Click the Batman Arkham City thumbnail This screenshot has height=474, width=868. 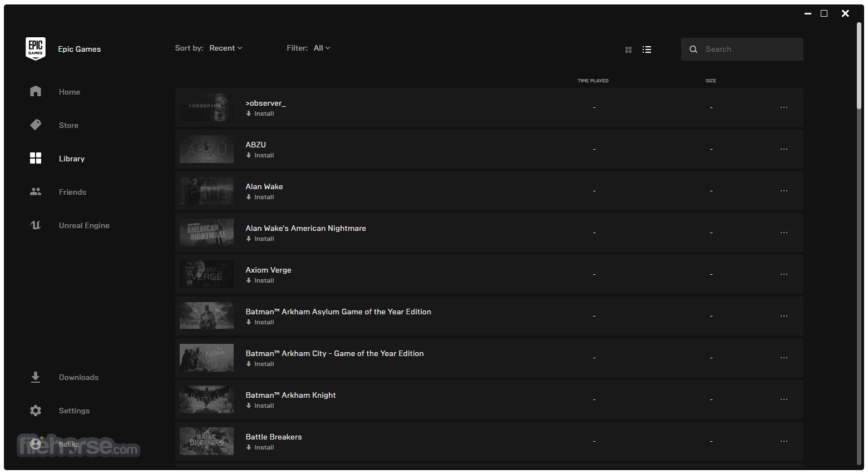[206, 358]
